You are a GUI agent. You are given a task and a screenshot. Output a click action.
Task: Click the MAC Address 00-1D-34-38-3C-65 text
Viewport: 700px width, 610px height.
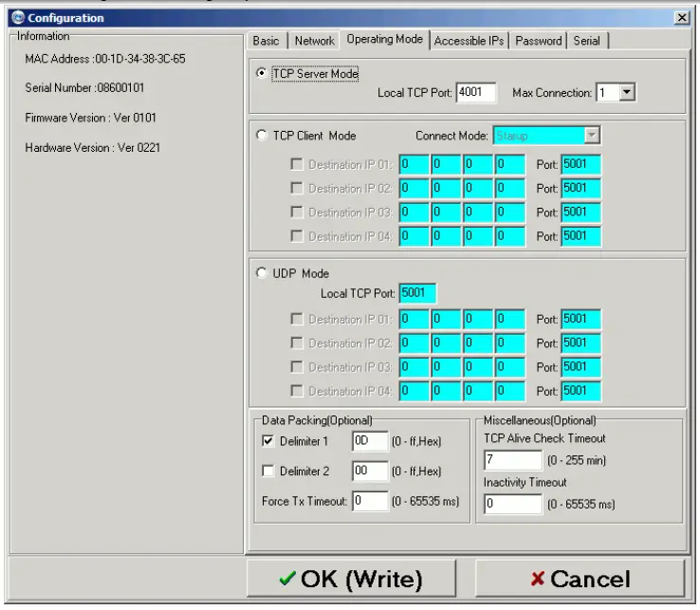click(105, 59)
